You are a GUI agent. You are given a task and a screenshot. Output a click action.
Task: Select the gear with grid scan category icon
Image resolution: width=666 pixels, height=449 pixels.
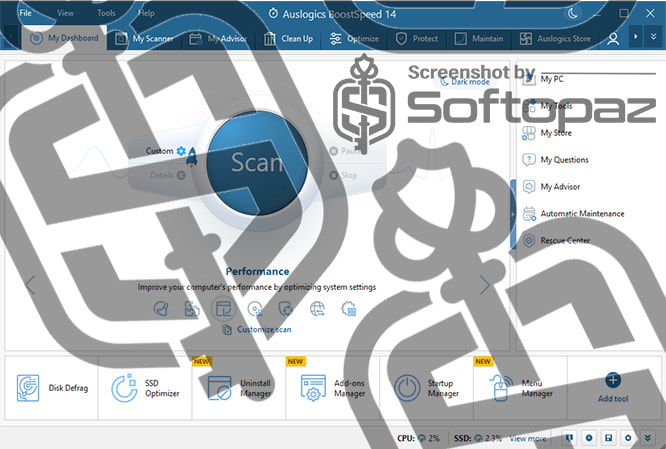(349, 309)
